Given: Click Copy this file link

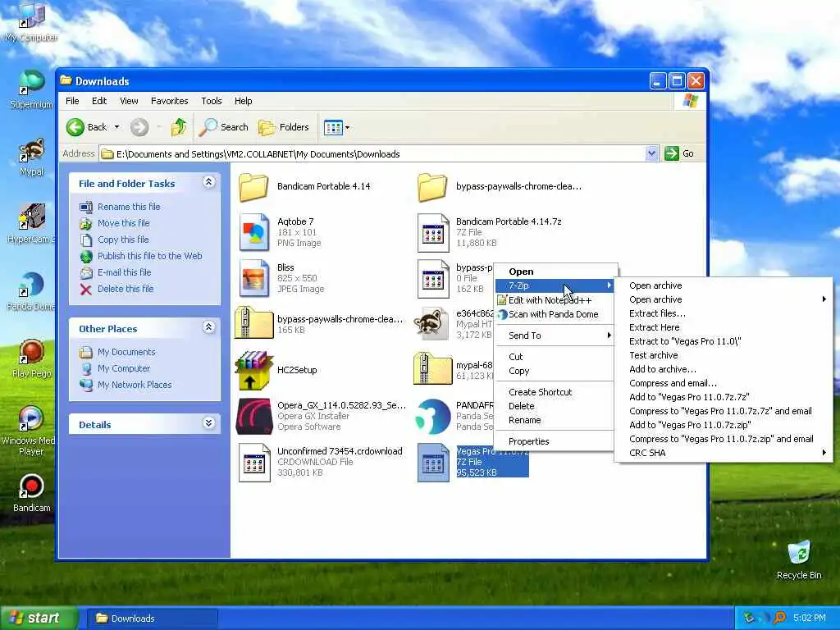Looking at the screenshot, I should tap(123, 240).
